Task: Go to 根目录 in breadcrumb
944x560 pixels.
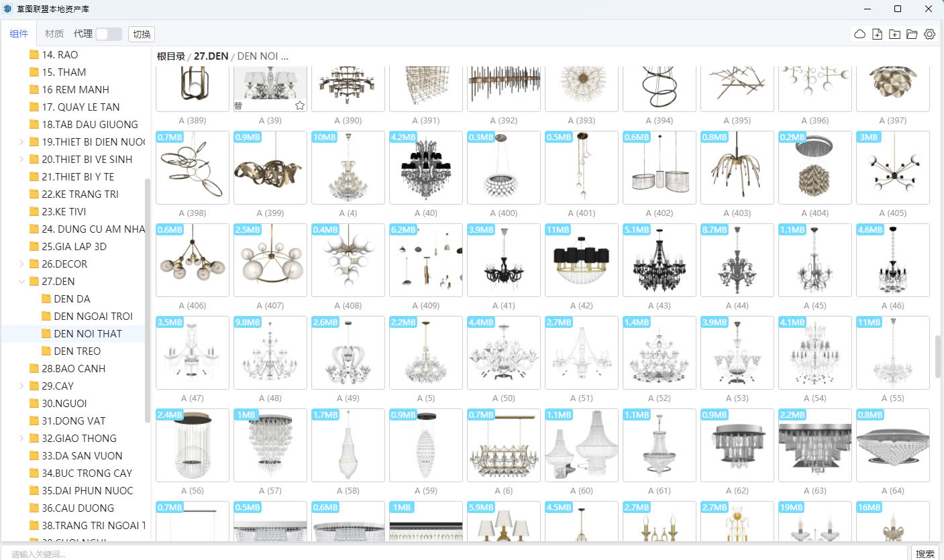Action: [170, 56]
